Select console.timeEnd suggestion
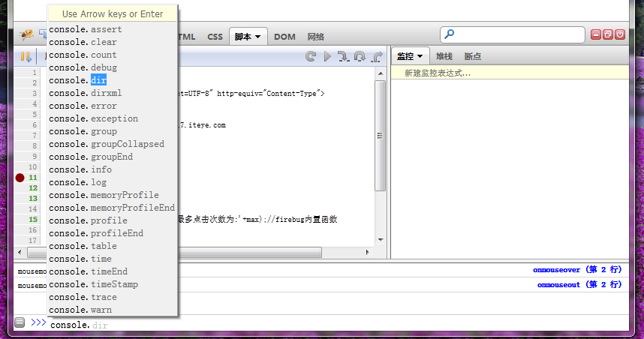The width and height of the screenshot is (644, 339). tap(113, 271)
